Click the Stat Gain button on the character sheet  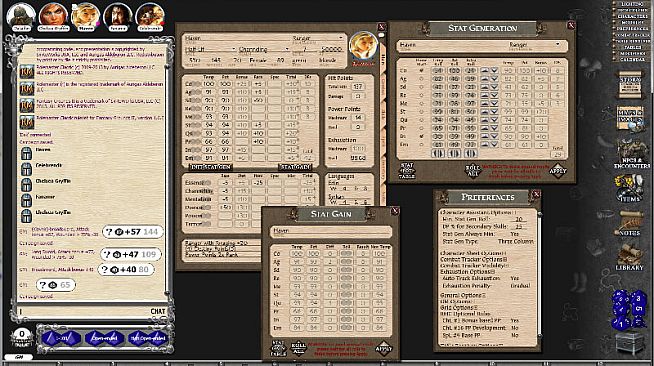295,167
